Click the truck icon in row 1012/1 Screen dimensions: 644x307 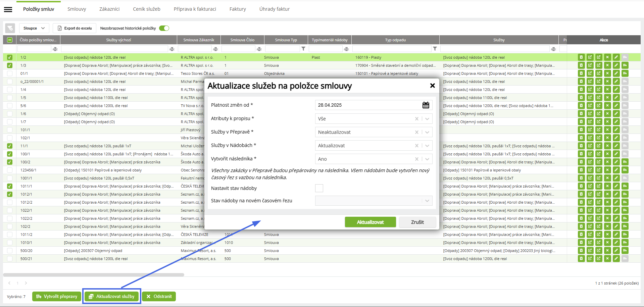click(x=625, y=194)
